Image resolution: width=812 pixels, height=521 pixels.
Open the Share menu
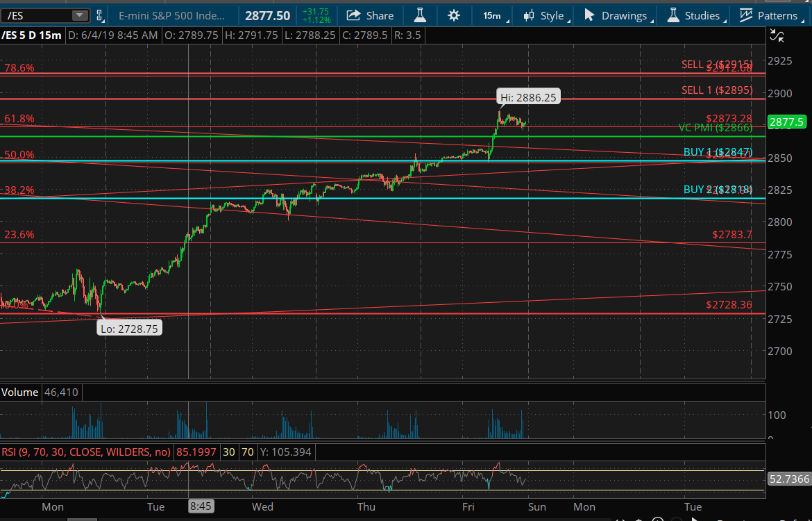click(370, 15)
